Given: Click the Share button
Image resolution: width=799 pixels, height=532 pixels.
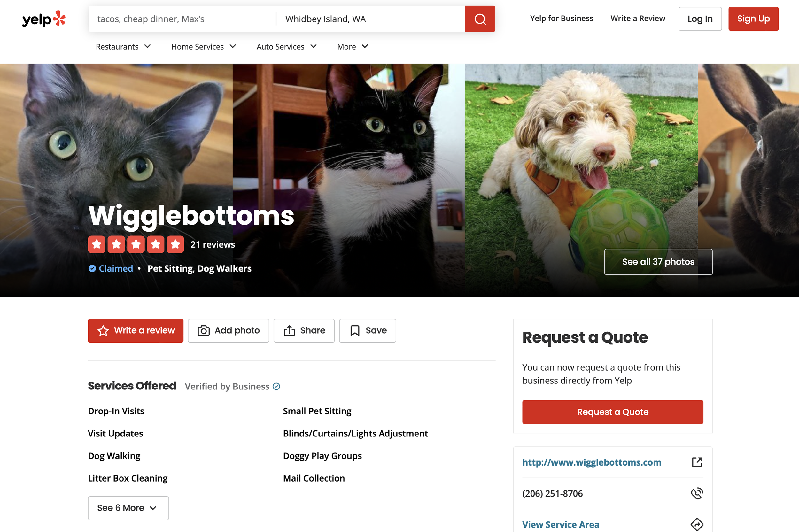Looking at the screenshot, I should pyautogui.click(x=304, y=330).
